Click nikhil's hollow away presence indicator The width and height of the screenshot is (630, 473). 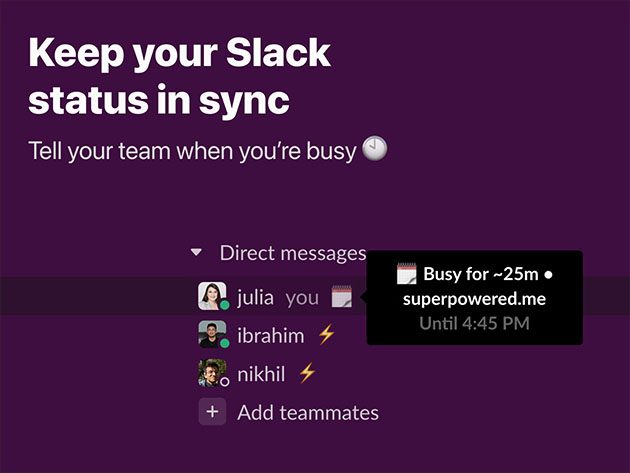(225, 381)
